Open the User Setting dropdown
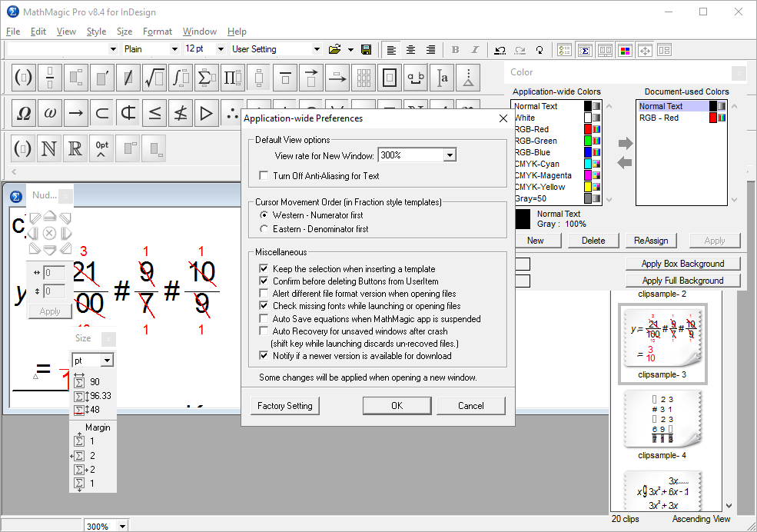 pyautogui.click(x=317, y=49)
